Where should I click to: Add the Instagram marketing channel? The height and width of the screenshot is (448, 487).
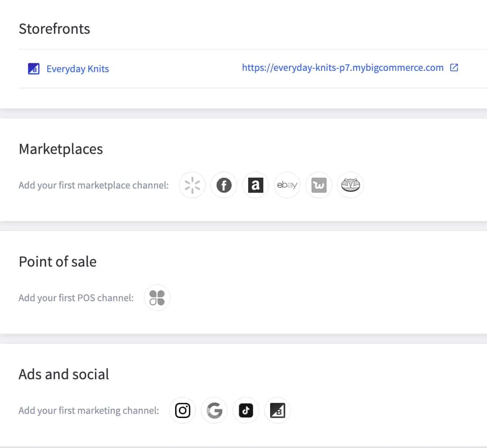tap(183, 410)
